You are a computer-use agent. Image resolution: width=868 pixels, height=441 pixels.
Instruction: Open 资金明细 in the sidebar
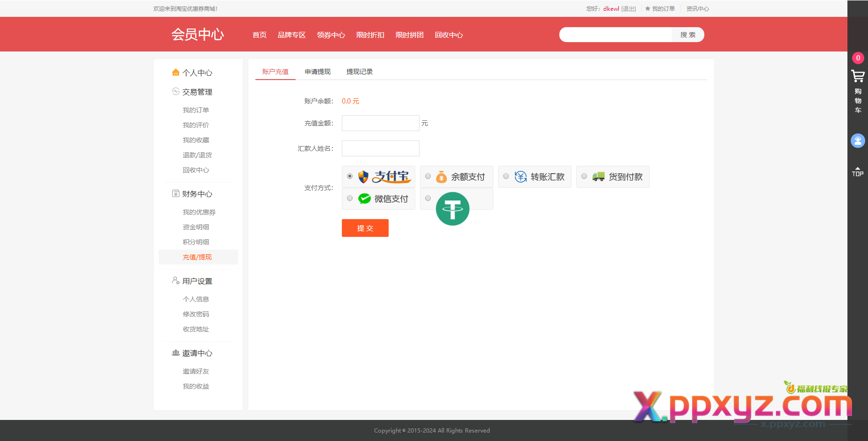pos(196,227)
